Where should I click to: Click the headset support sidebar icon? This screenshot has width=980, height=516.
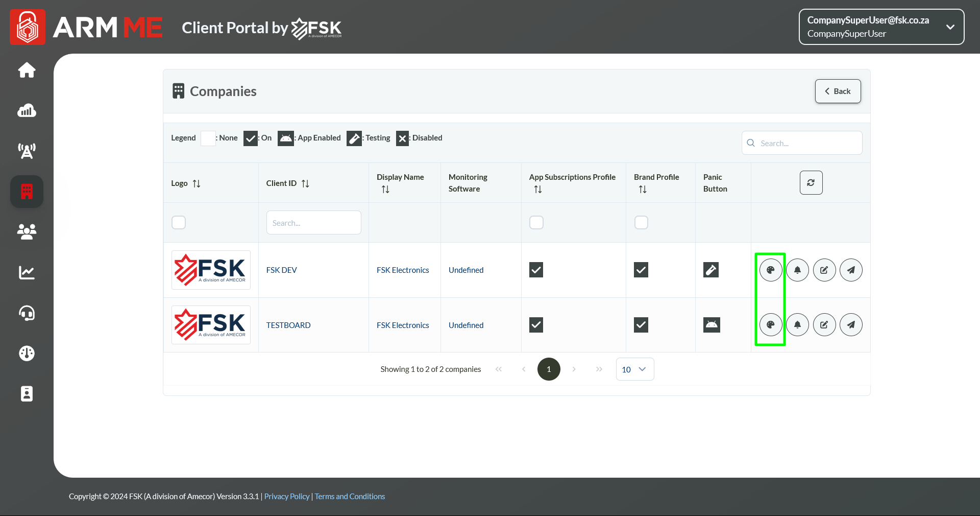(27, 313)
